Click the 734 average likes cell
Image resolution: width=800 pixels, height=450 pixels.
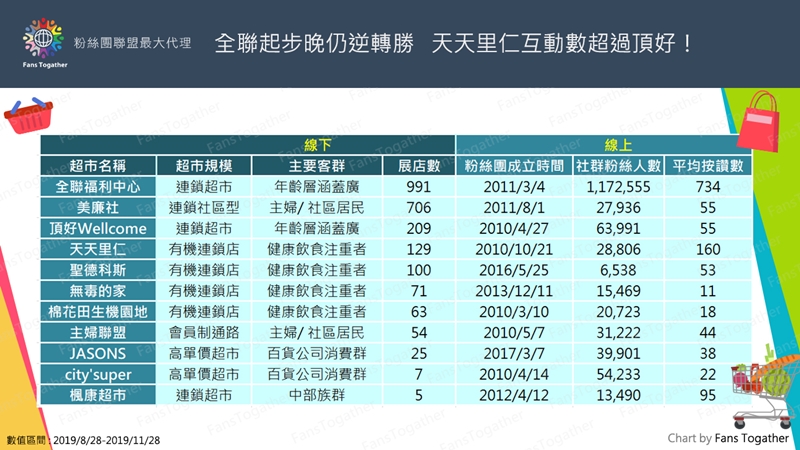[708, 187]
